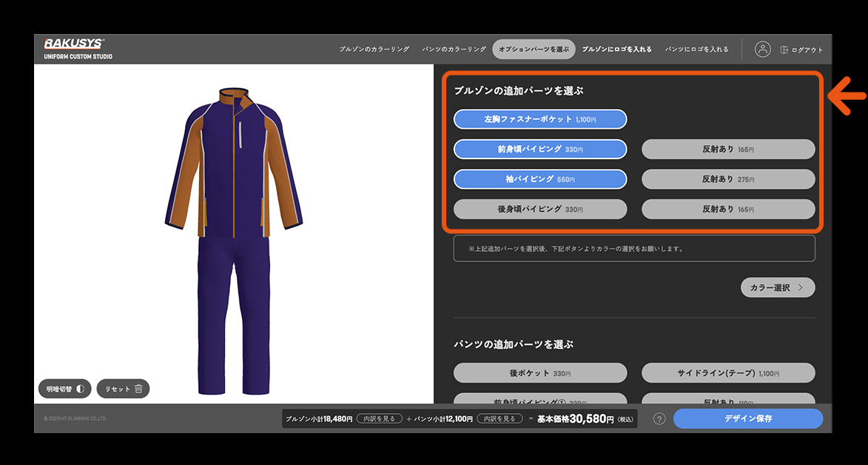868x465 pixels.
Task: Deselect 左胸ファスナーポケット option
Action: pos(540,119)
